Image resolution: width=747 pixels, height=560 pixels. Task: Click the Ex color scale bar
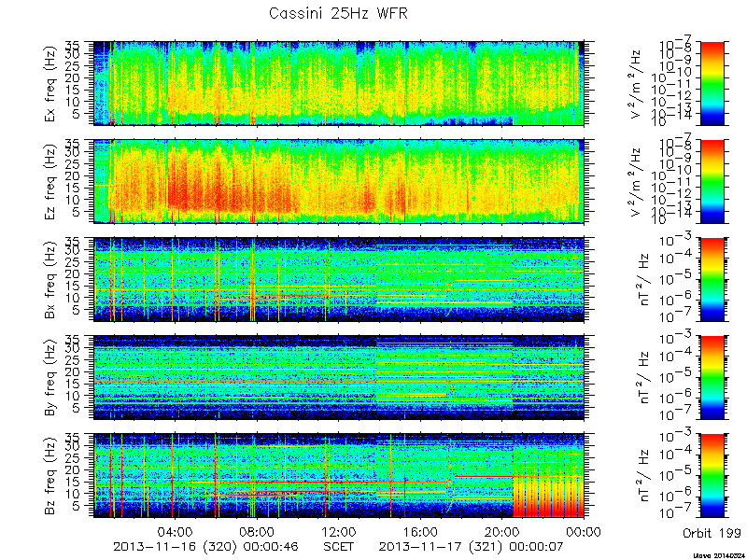coord(712,83)
